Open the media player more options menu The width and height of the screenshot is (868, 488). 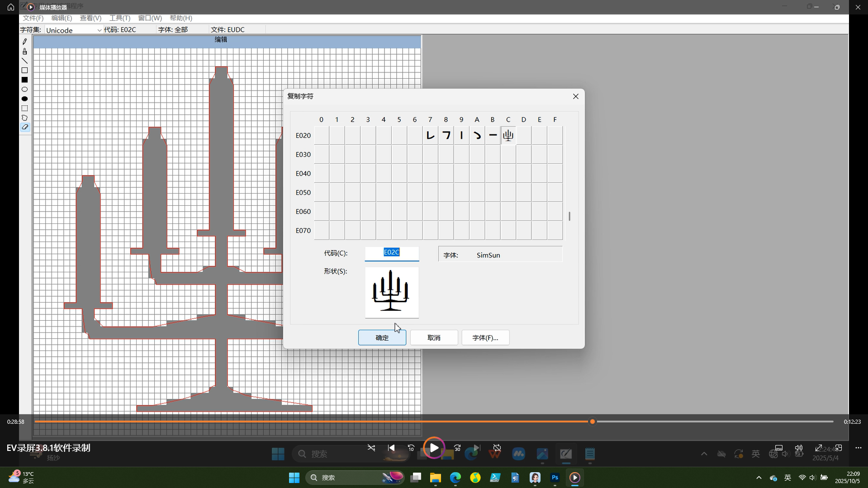tap(859, 448)
